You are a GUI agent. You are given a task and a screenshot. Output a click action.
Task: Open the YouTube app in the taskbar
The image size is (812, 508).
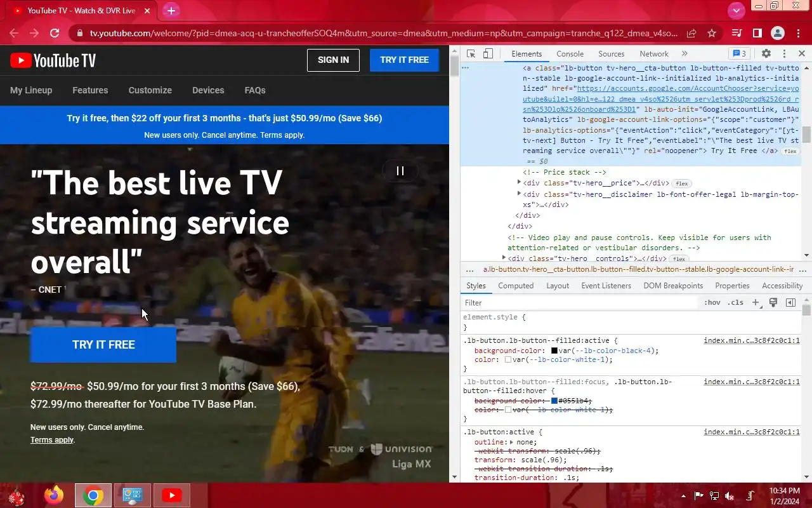pos(171,495)
